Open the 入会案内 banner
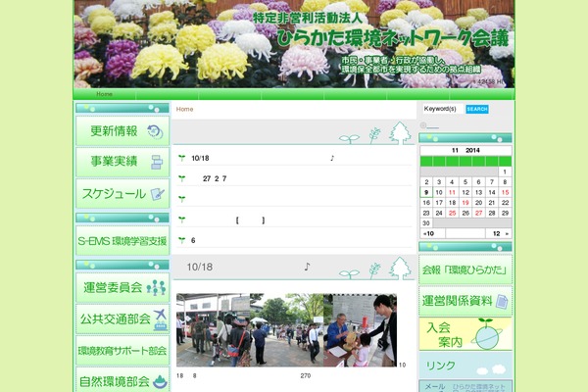This screenshot has width=588, height=392. (465, 334)
